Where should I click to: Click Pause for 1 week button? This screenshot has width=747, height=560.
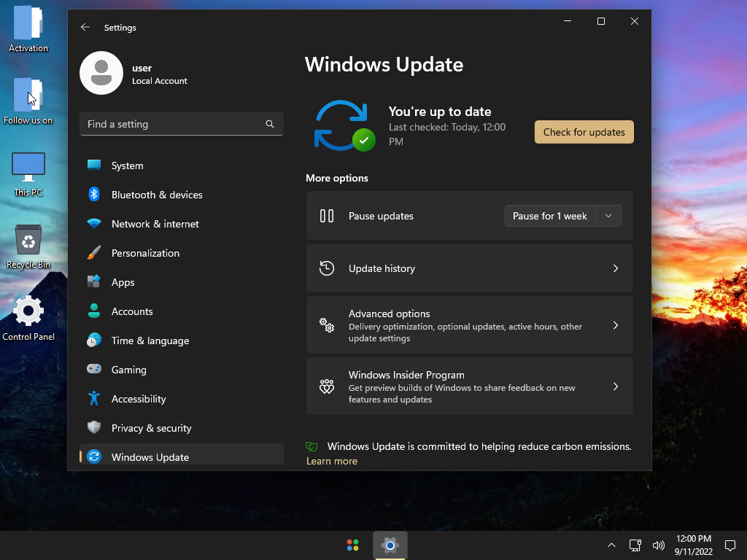550,216
